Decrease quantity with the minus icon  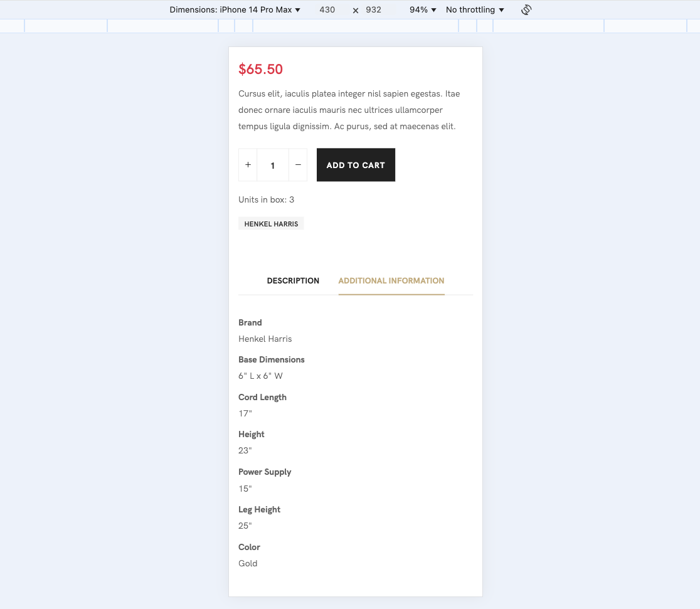click(298, 165)
